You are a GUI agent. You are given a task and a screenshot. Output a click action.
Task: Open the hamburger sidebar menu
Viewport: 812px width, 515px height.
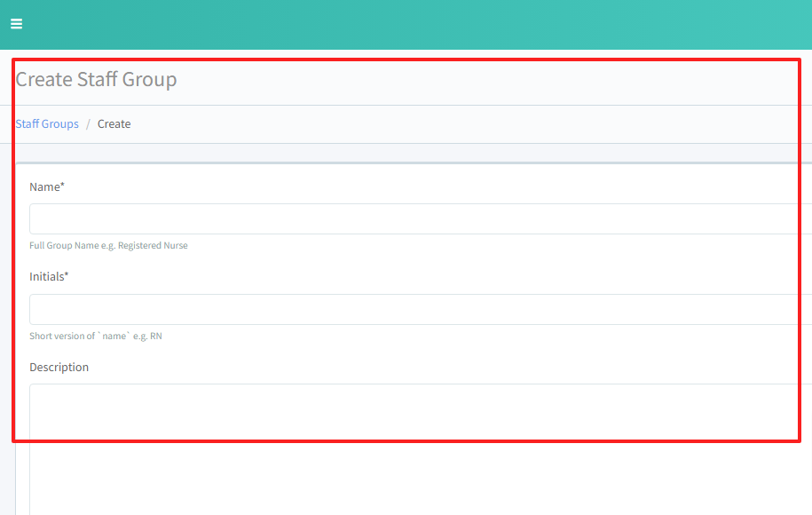[16, 24]
